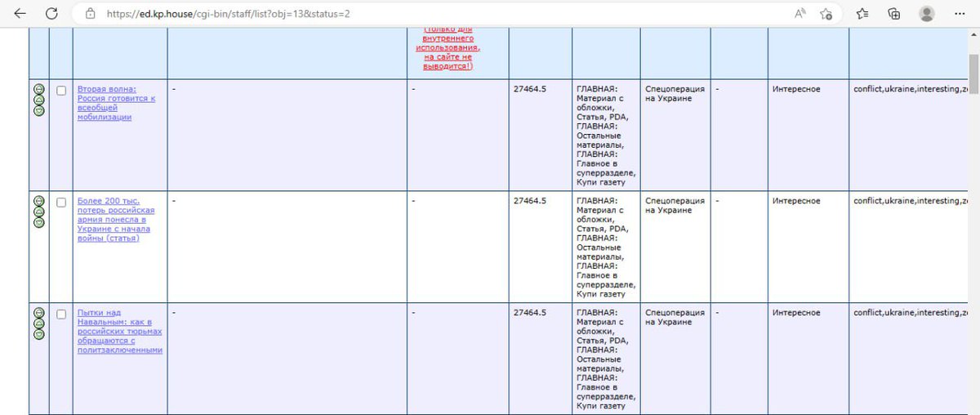Screen dimensions: 980x415
Task: Move 'Пытки над Навальным' row up with arrow
Action: pos(38,323)
